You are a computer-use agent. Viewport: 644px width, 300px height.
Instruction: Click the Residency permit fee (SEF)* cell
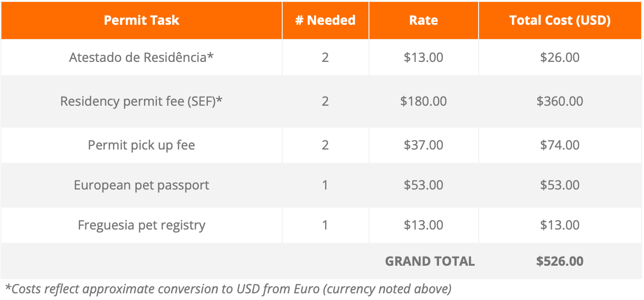coord(142,101)
